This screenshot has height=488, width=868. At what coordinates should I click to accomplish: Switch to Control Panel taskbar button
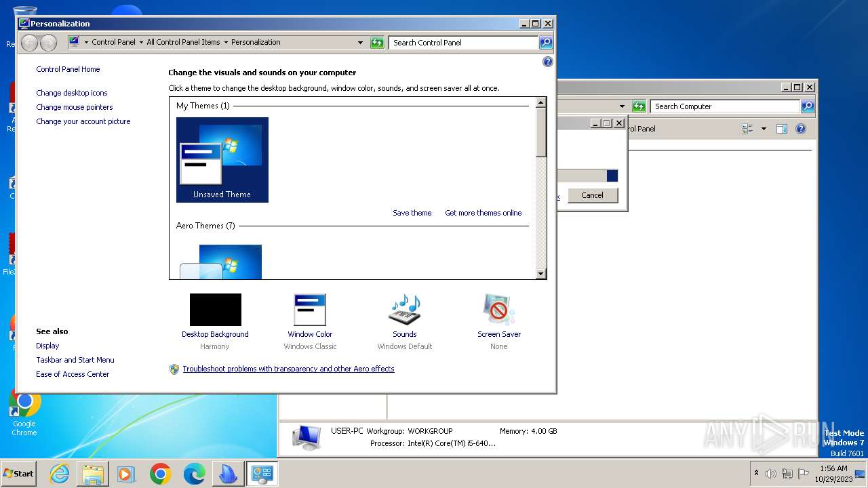point(262,474)
